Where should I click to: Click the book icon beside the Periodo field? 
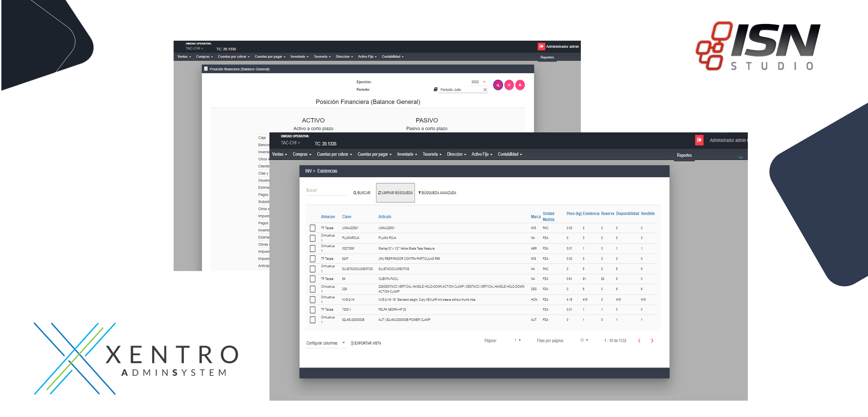point(435,89)
